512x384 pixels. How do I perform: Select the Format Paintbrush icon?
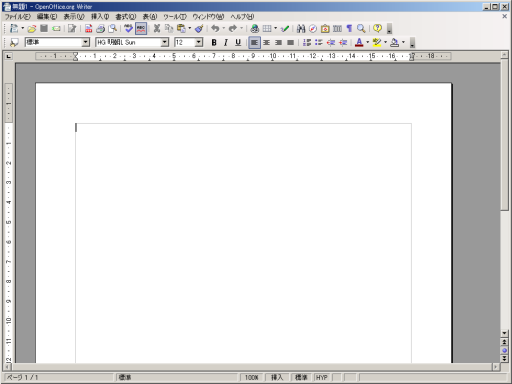tap(199, 29)
